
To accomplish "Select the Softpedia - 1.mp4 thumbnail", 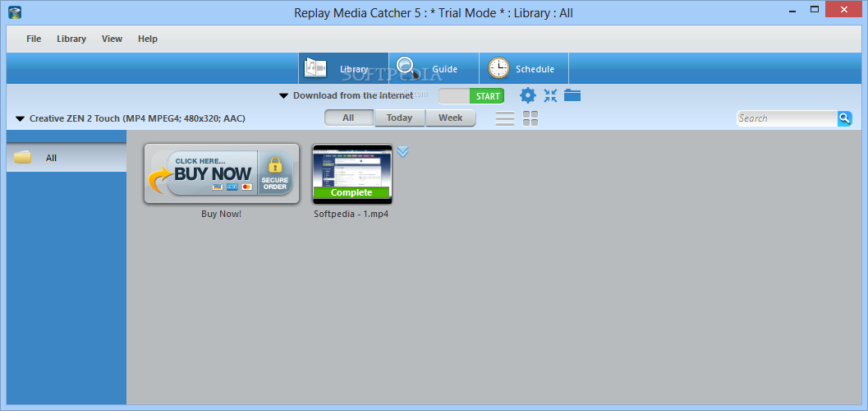I will click(x=352, y=174).
